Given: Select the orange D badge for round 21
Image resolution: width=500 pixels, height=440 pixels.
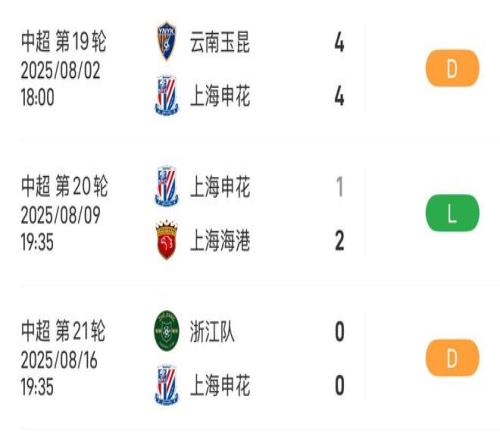Looking at the screenshot, I should [452, 358].
